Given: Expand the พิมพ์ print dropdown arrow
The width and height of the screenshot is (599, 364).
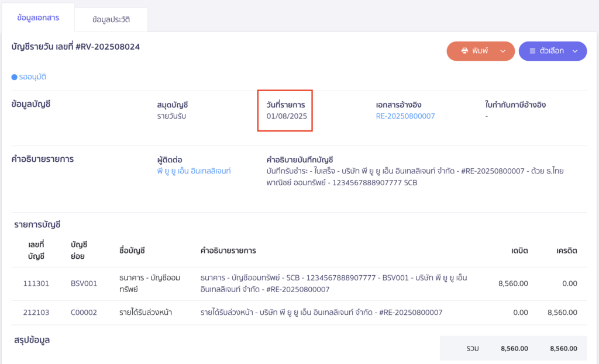Looking at the screenshot, I should coord(504,51).
